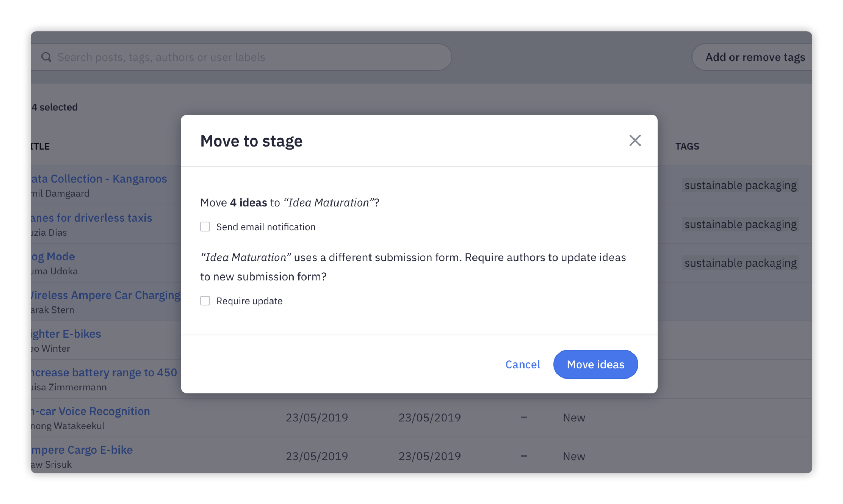Enable Send email notification checkbox
This screenshot has height=504, width=843.
click(x=205, y=227)
